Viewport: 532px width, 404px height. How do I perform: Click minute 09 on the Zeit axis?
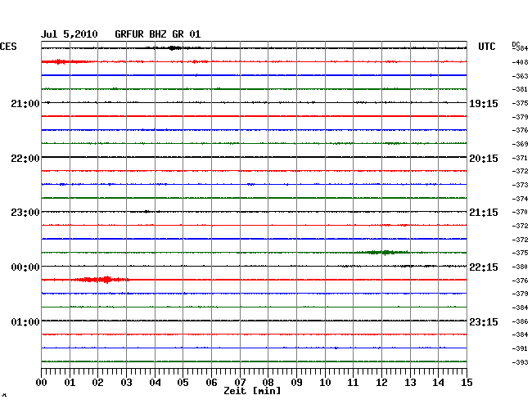point(296,383)
